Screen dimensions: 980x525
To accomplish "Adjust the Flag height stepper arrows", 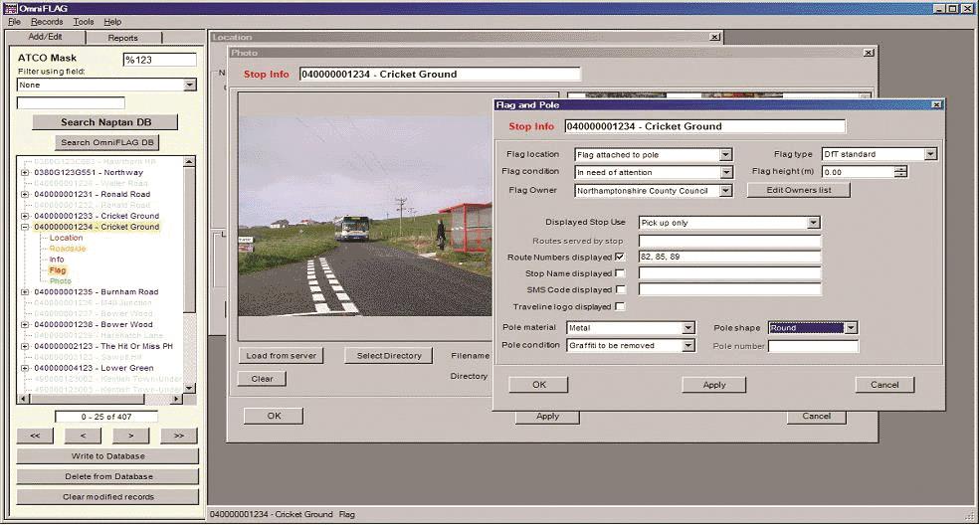I will click(x=900, y=172).
